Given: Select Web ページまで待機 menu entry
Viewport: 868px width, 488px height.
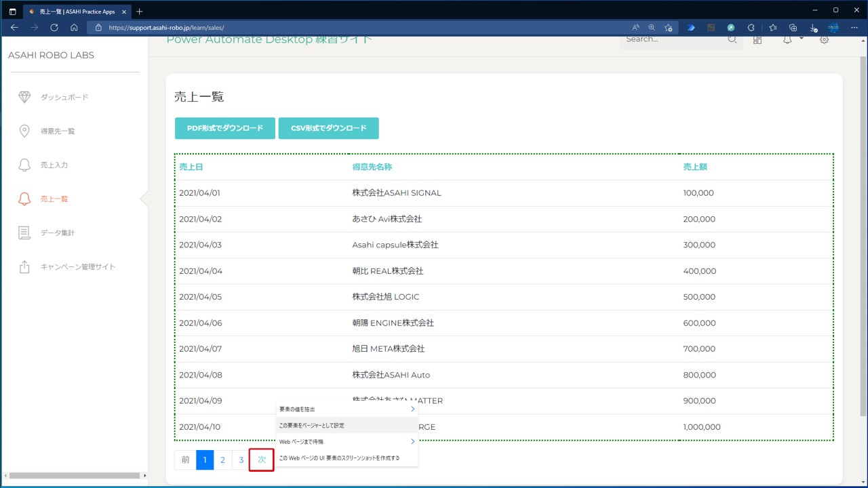Looking at the screenshot, I should 347,441.
